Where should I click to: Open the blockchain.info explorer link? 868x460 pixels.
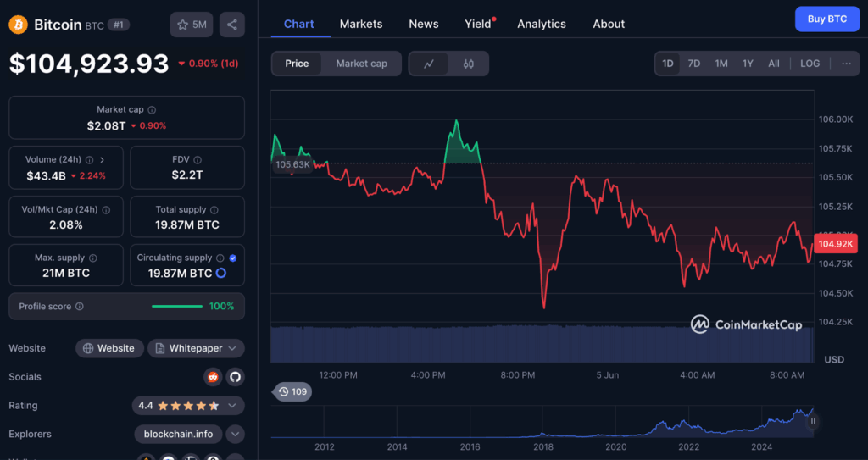coord(178,435)
